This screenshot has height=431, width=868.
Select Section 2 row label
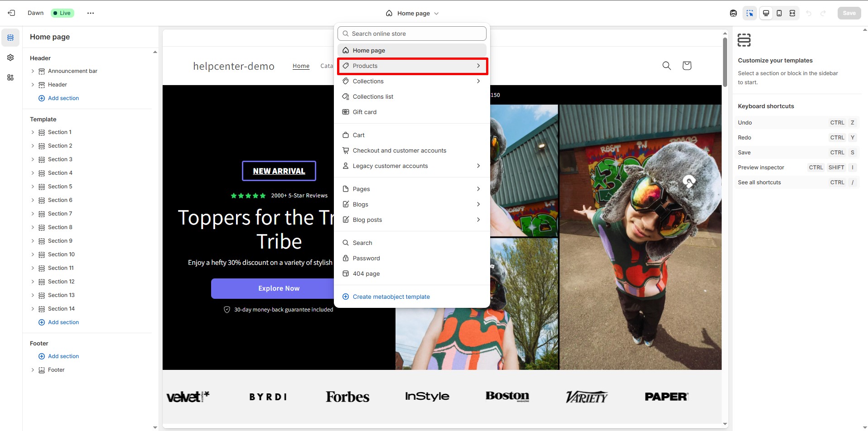tap(60, 146)
